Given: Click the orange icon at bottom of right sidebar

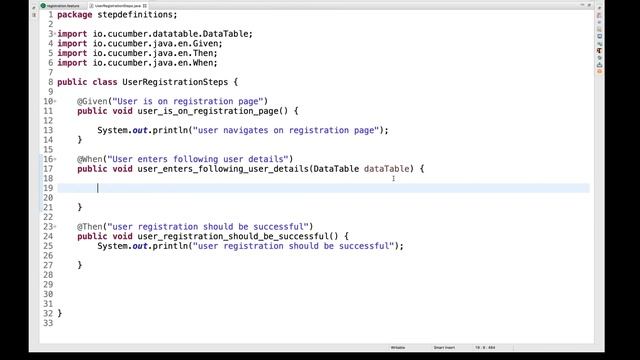Looking at the screenshot, I should 599,71.
